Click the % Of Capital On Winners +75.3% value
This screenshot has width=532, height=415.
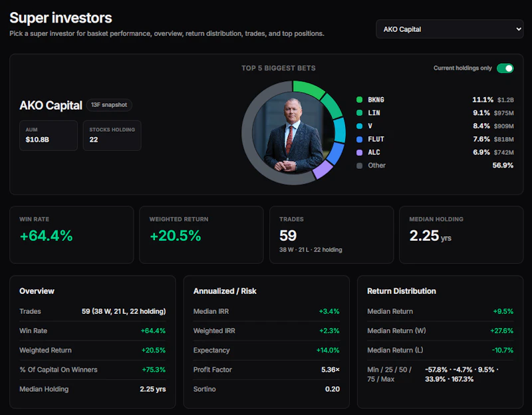pos(154,370)
